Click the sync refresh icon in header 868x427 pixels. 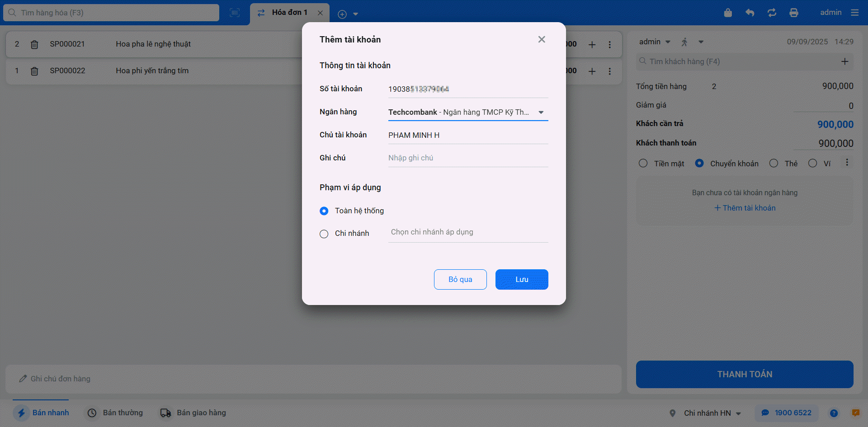(x=772, y=13)
